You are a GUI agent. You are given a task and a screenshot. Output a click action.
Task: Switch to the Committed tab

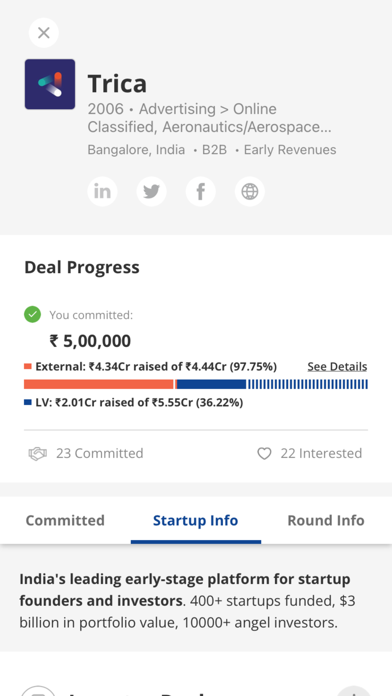[65, 520]
